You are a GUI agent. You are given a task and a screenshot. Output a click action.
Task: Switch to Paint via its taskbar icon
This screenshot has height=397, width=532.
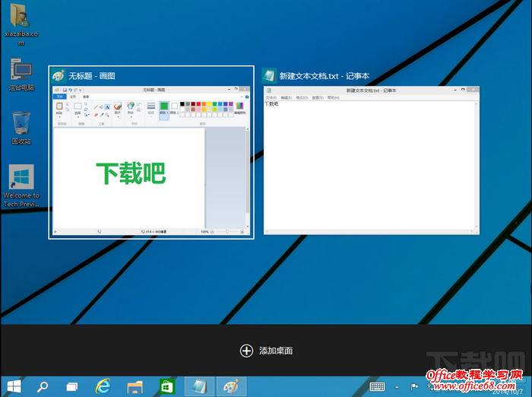tap(231, 386)
